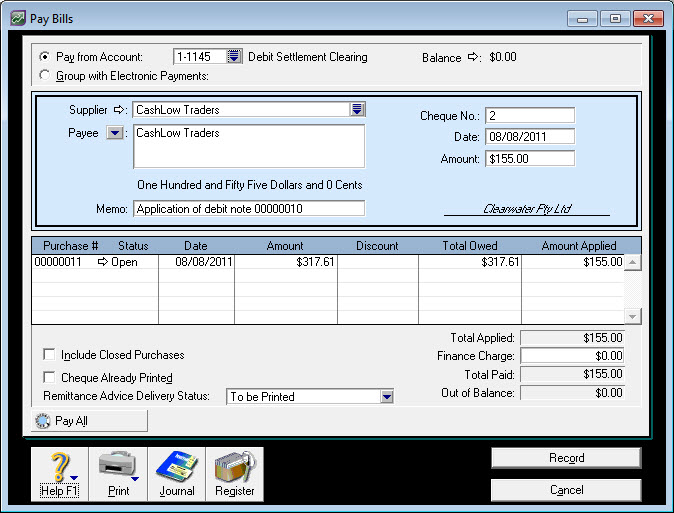
Task: Click the purchase Amount $317.61 cell
Action: click(x=286, y=261)
